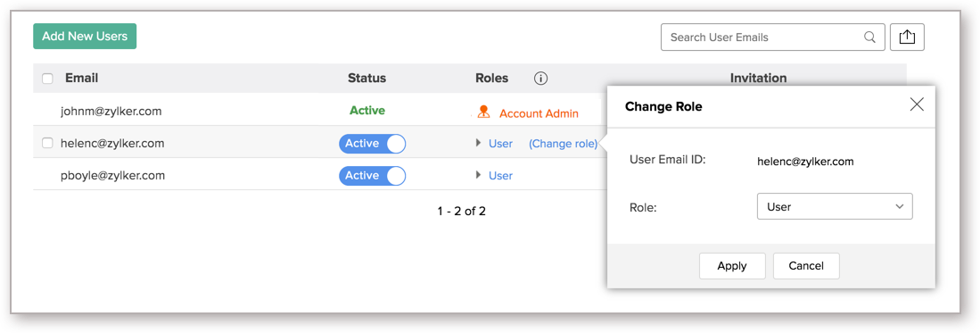Screen dimensions: 980x333
Task: Click the User role link for pboyle
Action: [x=500, y=176]
